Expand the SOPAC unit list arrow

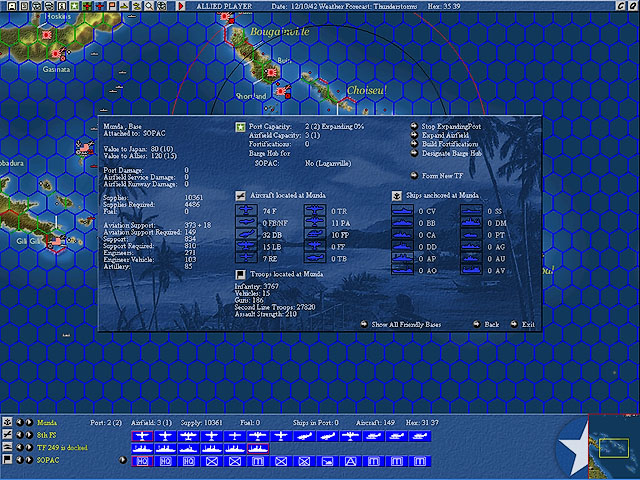coord(122,460)
